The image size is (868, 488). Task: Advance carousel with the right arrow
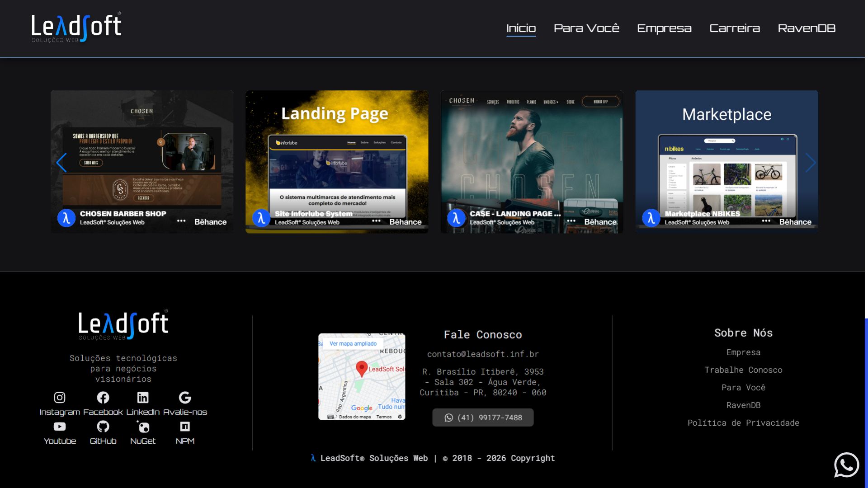pyautogui.click(x=810, y=163)
